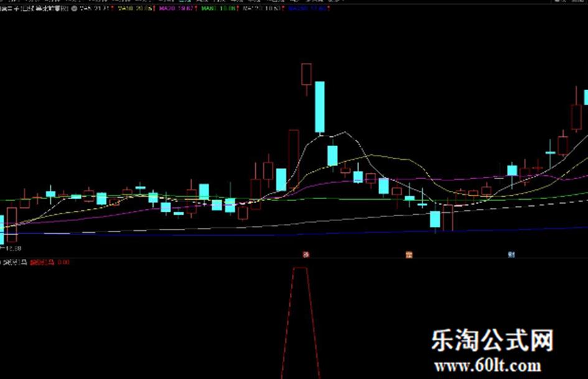This screenshot has height=379, width=588.
Task: Select the white MA120 indicator label
Action: coord(263,8)
